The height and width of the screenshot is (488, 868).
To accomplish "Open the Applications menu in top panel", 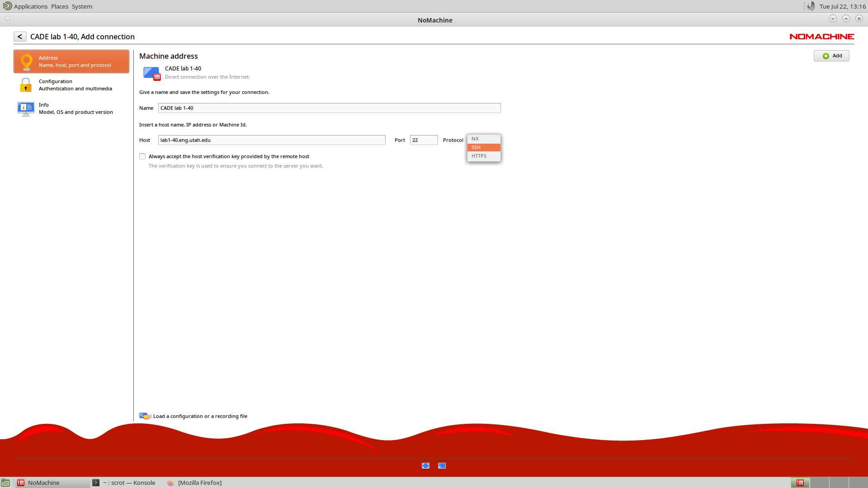I will pos(31,6).
